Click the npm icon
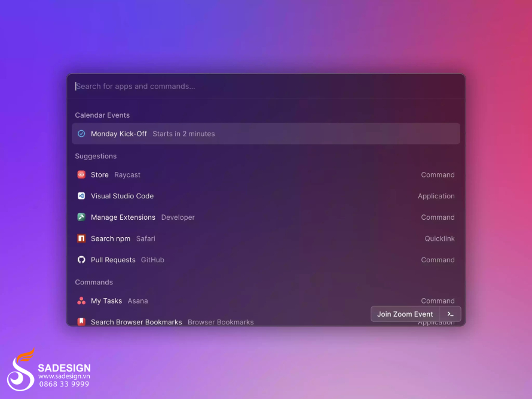 click(81, 238)
